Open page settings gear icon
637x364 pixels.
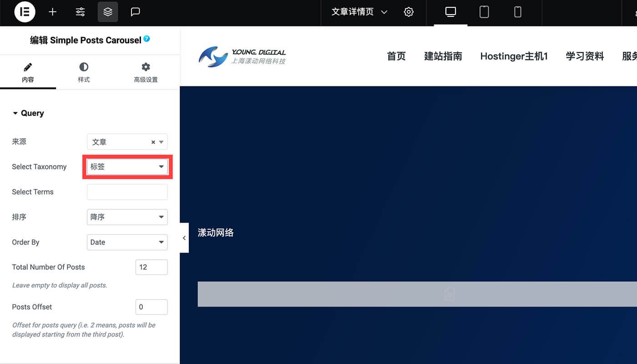409,12
